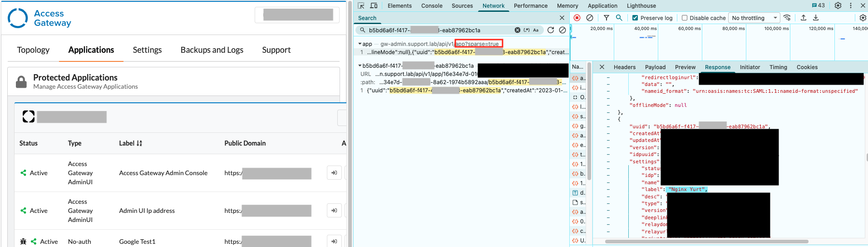Click Active status icon for Admin Console row

[x=23, y=173]
